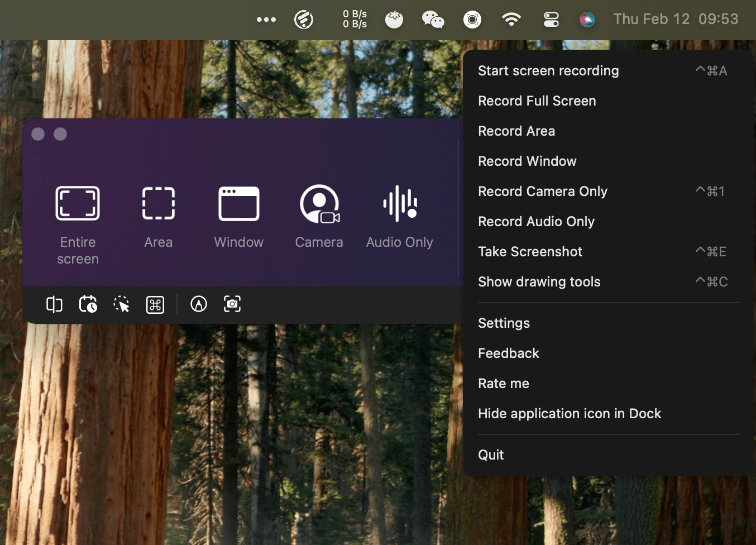Viewport: 756px width, 545px height.
Task: Click the screenshot camera icon in toolbar
Action: [x=232, y=304]
